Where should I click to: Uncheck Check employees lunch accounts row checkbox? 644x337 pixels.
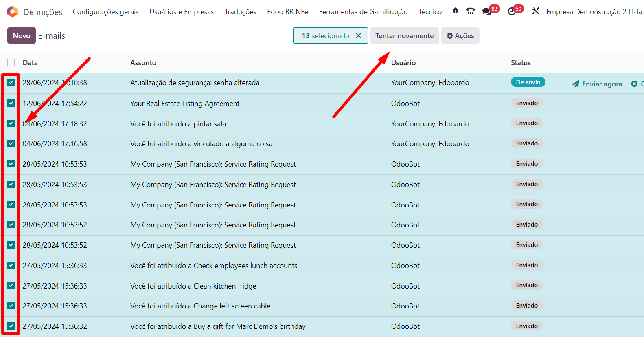coord(11,265)
